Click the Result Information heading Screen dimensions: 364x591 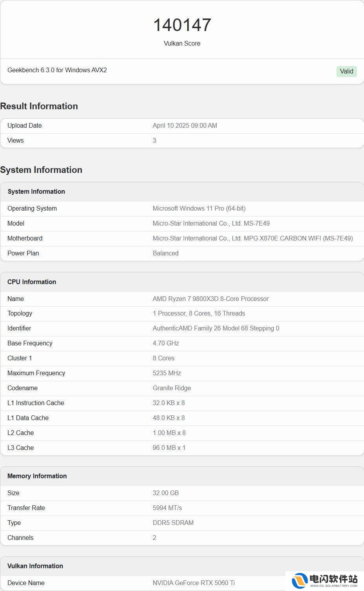(x=39, y=106)
